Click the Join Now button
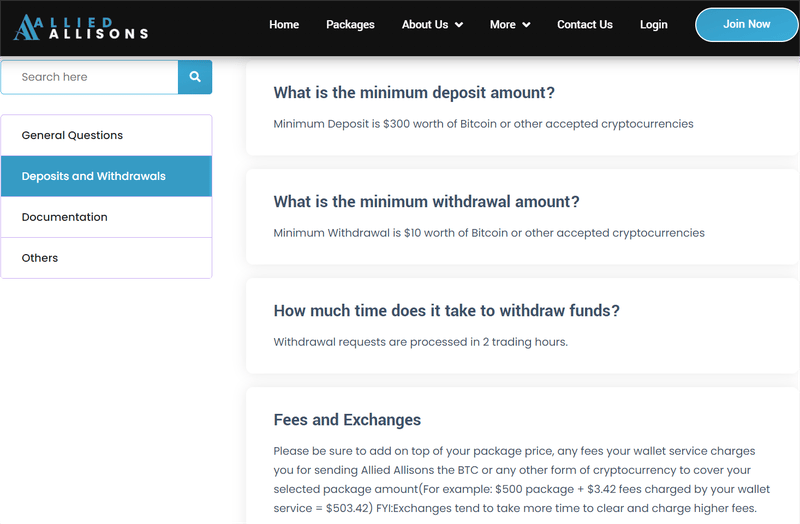800x524 pixels. coord(746,24)
